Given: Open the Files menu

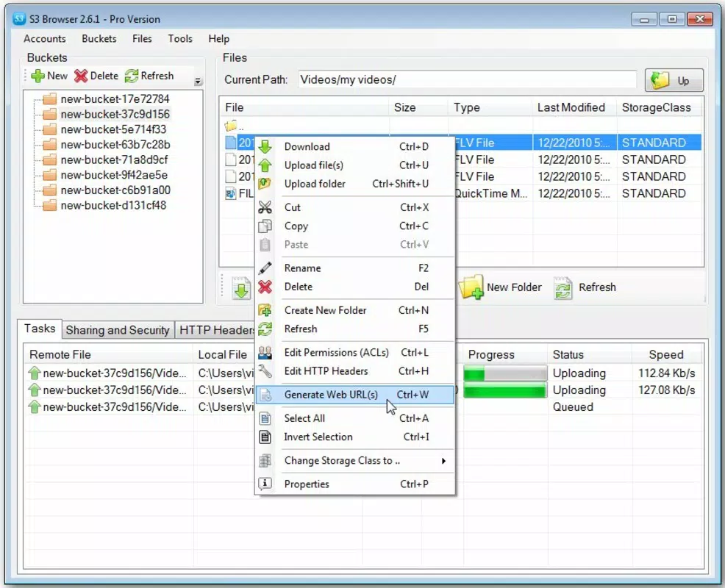Looking at the screenshot, I should (142, 39).
